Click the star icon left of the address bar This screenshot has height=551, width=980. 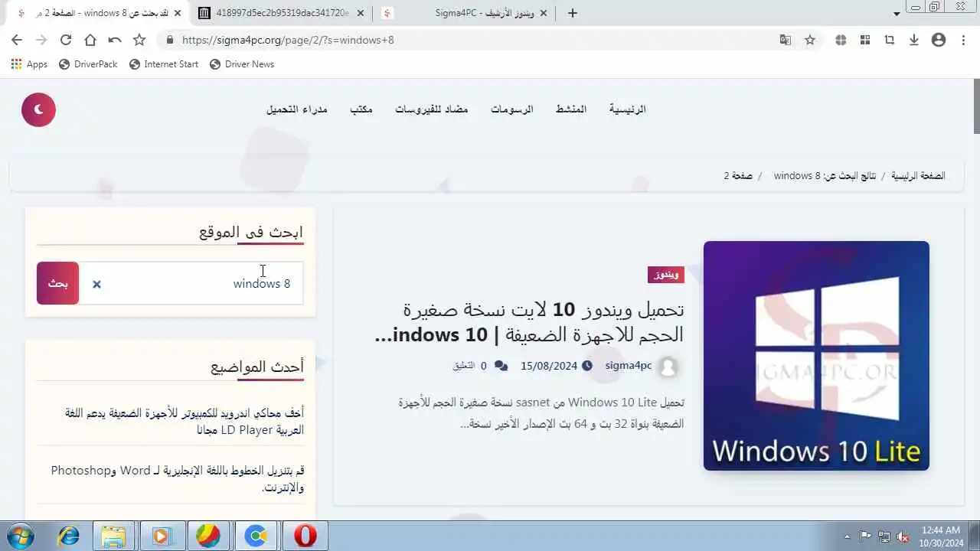pyautogui.click(x=139, y=40)
